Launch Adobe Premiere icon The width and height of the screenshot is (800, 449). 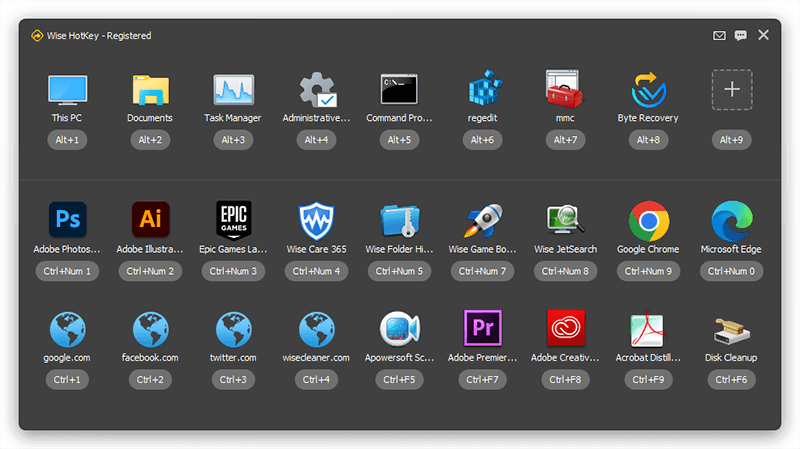click(x=483, y=328)
